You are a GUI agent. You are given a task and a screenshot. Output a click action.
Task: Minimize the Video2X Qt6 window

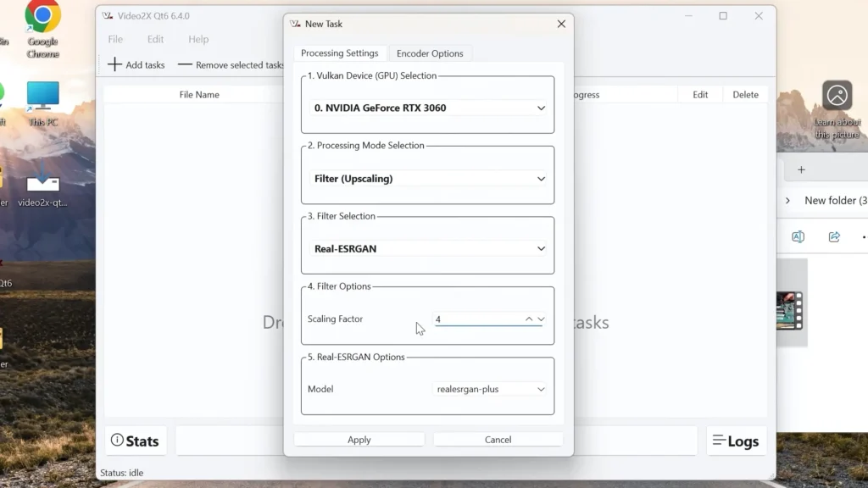click(688, 16)
